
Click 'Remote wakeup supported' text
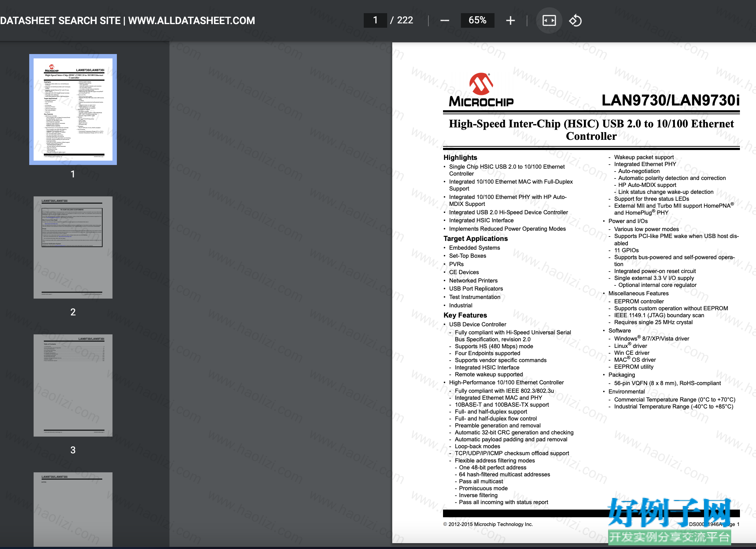(x=489, y=374)
